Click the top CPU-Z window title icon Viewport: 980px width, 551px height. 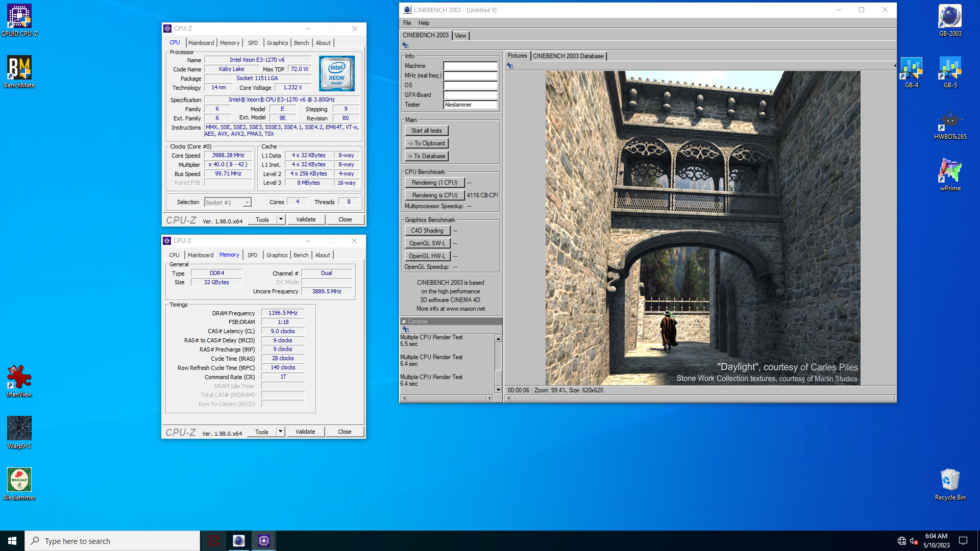click(167, 29)
